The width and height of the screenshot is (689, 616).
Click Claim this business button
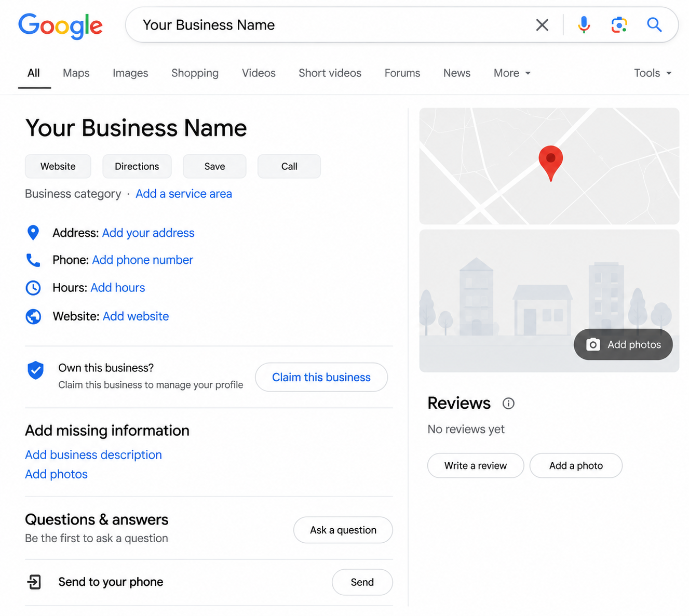click(x=321, y=377)
